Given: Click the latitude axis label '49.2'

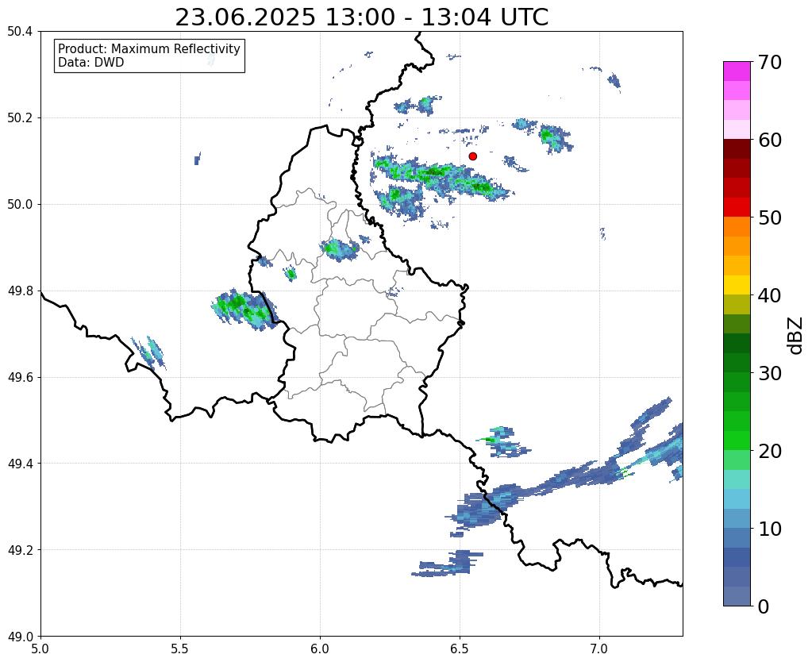Looking at the screenshot, I should (20, 550).
